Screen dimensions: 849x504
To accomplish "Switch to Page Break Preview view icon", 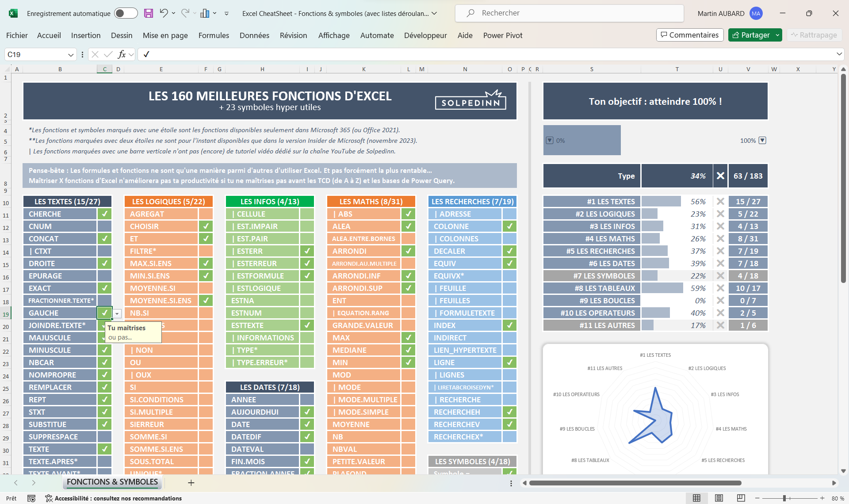I will pos(740,497).
